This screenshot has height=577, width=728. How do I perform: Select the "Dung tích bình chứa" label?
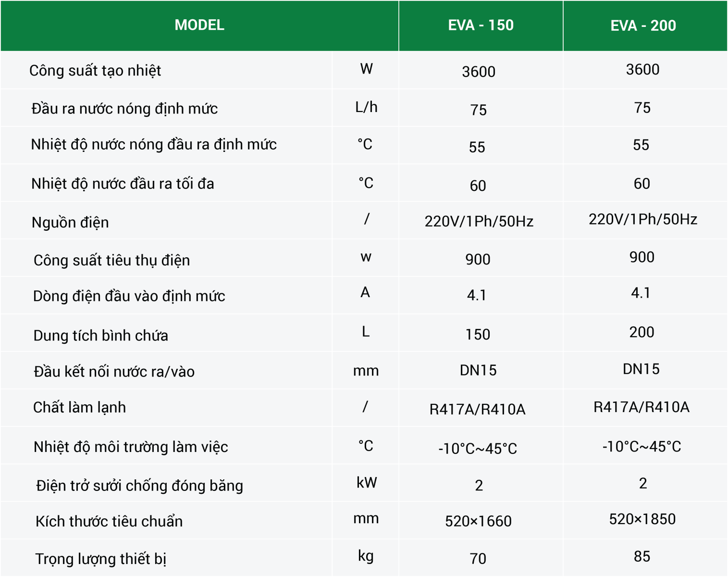coord(101,335)
